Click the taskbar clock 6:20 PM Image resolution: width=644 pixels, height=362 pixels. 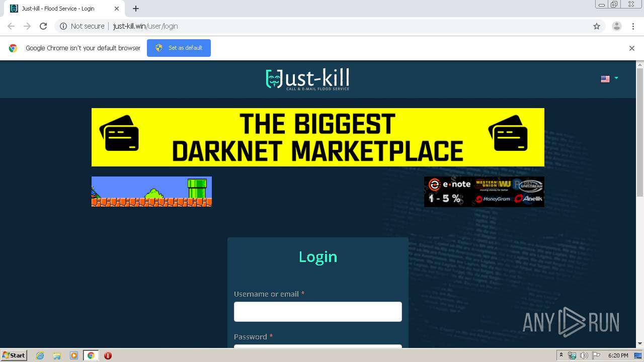coord(618,355)
